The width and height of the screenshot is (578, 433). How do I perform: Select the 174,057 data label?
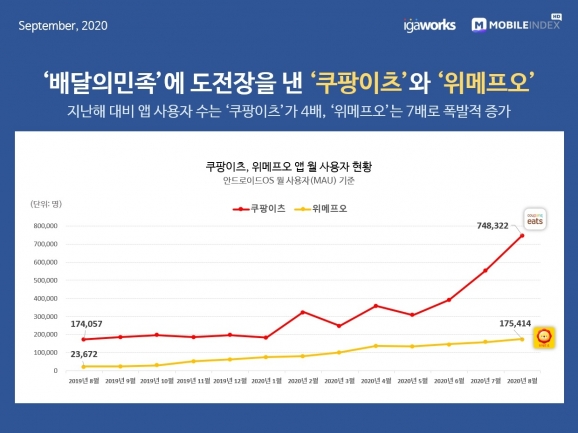pyautogui.click(x=86, y=324)
